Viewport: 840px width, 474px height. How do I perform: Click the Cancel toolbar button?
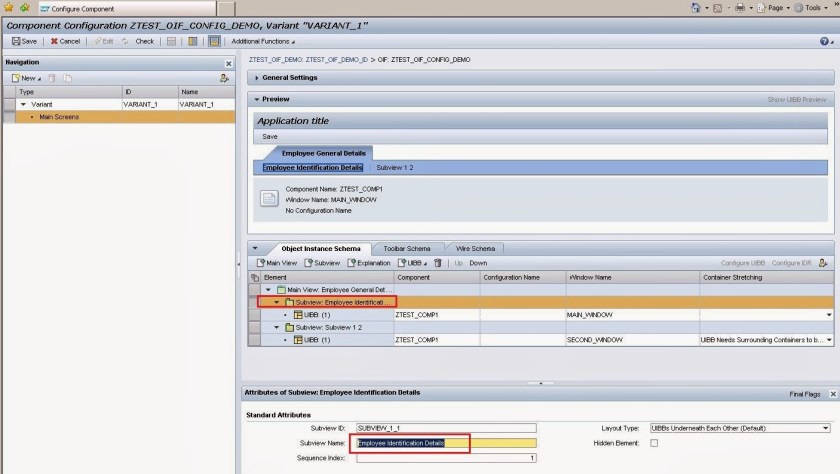[65, 41]
